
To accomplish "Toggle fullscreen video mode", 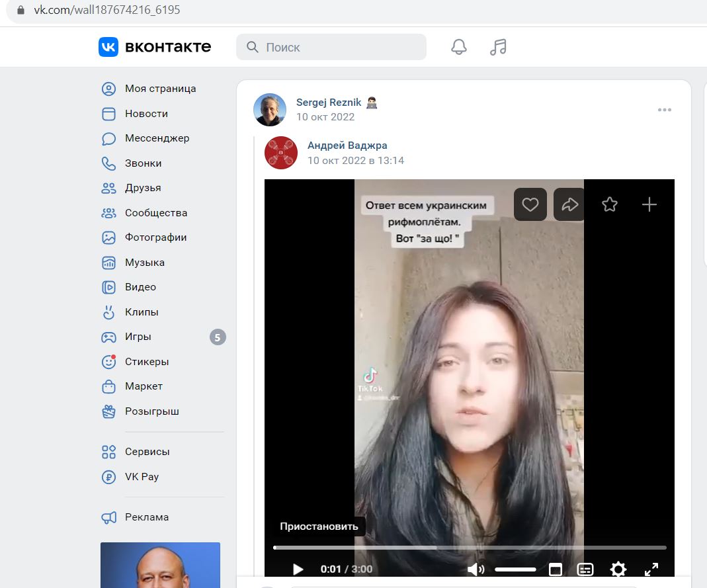I will pyautogui.click(x=651, y=569).
